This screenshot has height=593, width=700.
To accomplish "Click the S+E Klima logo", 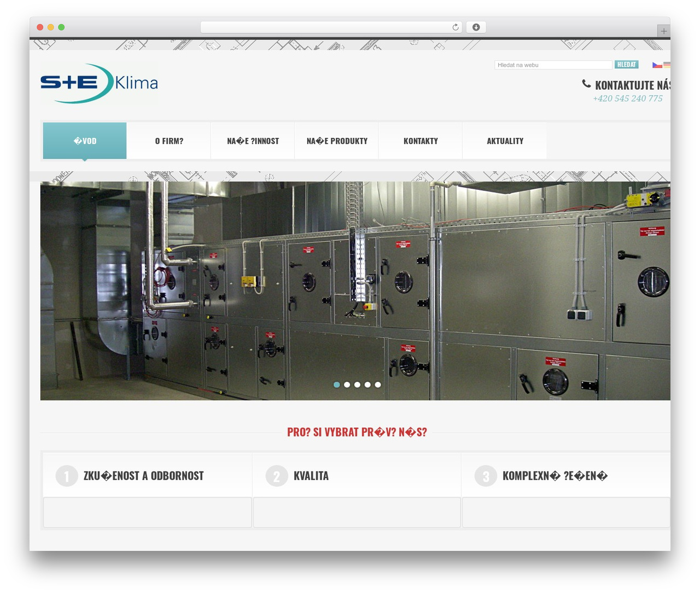I will (x=99, y=83).
